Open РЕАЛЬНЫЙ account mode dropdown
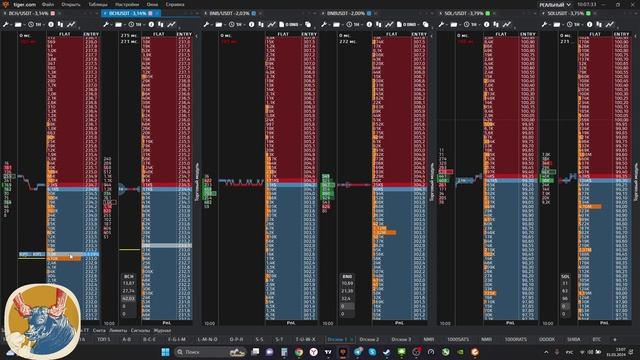The width and height of the screenshot is (640, 360). [555, 4]
